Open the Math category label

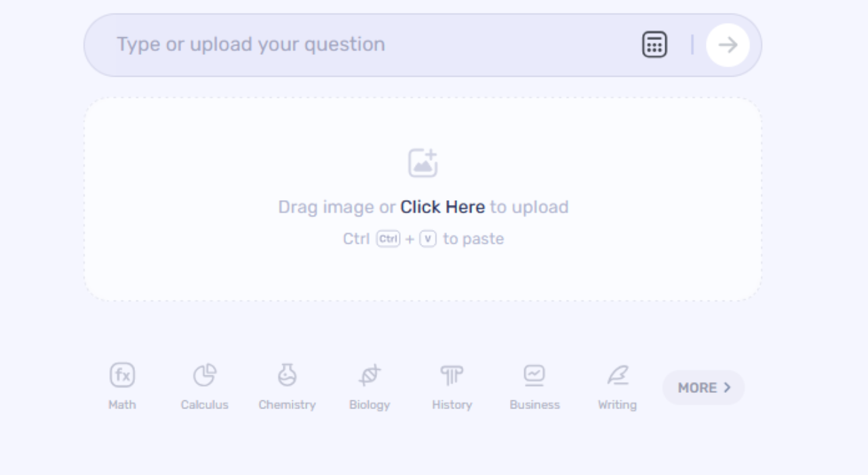[122, 404]
